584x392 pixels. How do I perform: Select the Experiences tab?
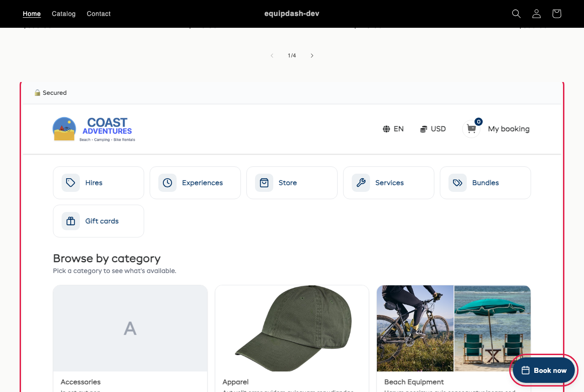195,183
